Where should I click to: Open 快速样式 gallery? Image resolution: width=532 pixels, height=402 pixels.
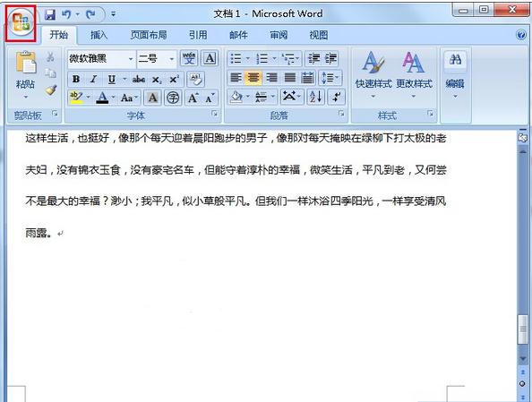373,74
